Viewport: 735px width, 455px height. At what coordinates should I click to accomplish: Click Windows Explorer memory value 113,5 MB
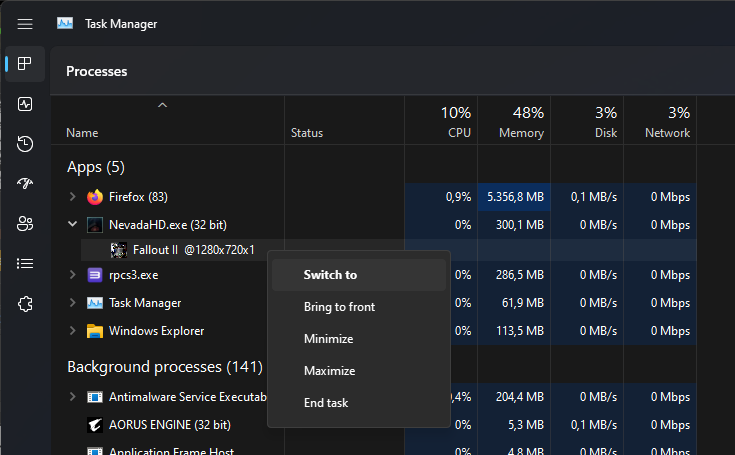coord(520,331)
